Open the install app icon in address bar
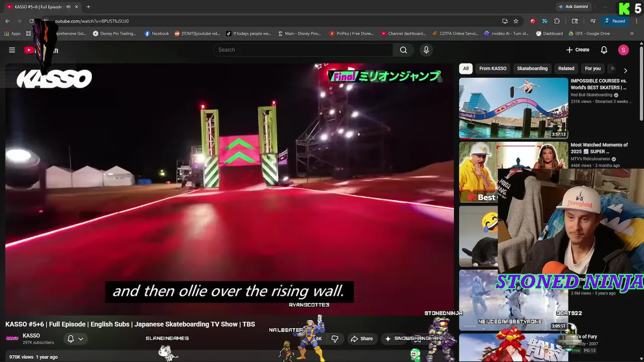This screenshot has height=362, width=644. coord(505,21)
